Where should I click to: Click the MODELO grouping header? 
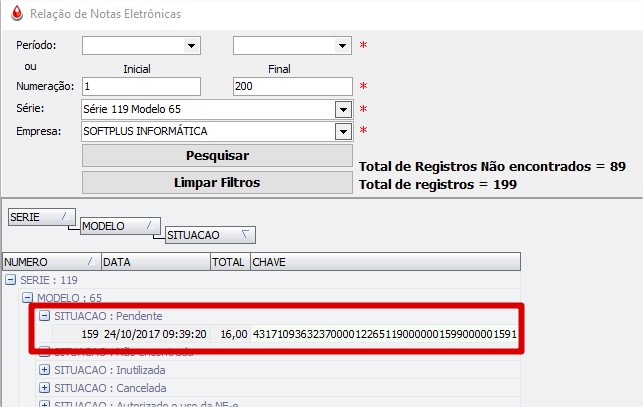tap(121, 226)
